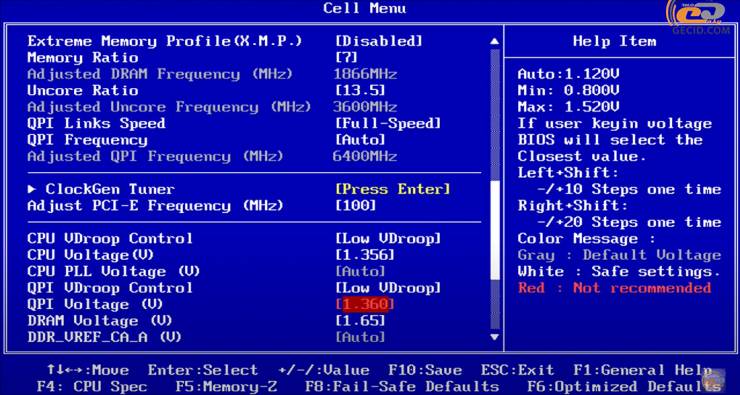
Task: Select the Memory Ratio row
Action: click(83, 58)
